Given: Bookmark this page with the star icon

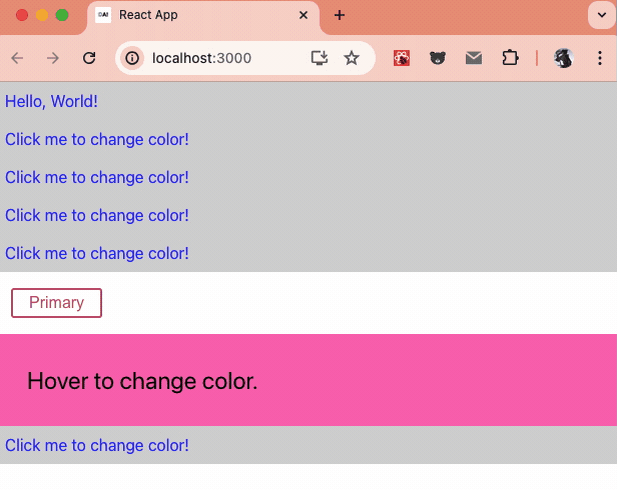Looking at the screenshot, I should [x=351, y=58].
